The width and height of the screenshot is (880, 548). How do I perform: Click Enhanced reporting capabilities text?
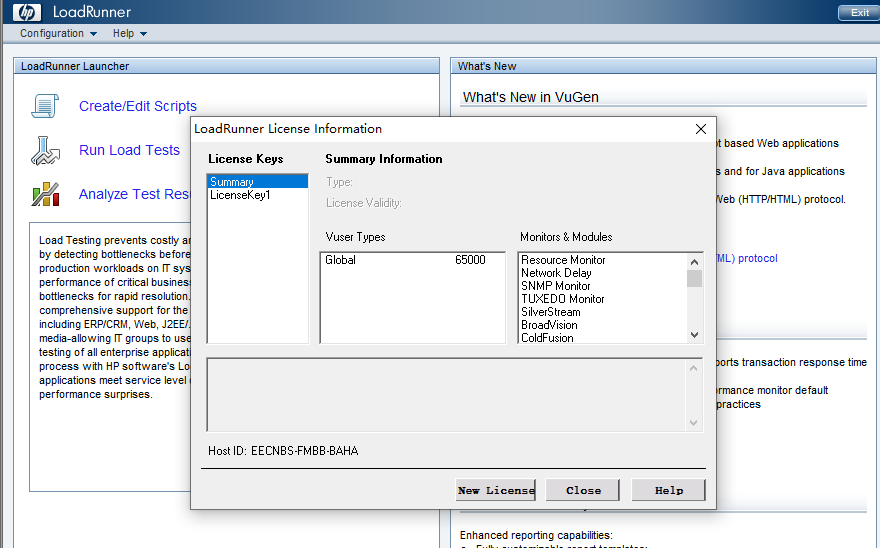click(x=536, y=535)
